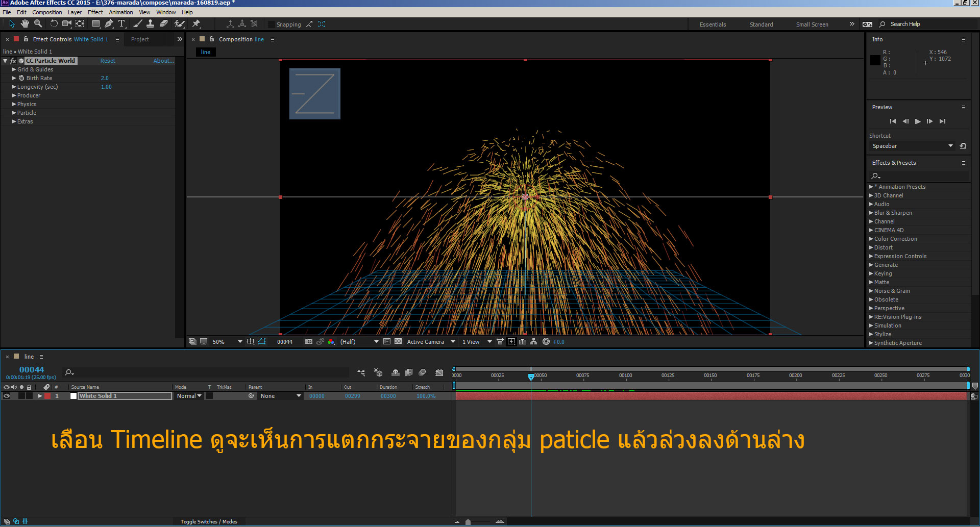The width and height of the screenshot is (980, 527).
Task: Select the Puppet Pin tool
Action: (x=196, y=24)
